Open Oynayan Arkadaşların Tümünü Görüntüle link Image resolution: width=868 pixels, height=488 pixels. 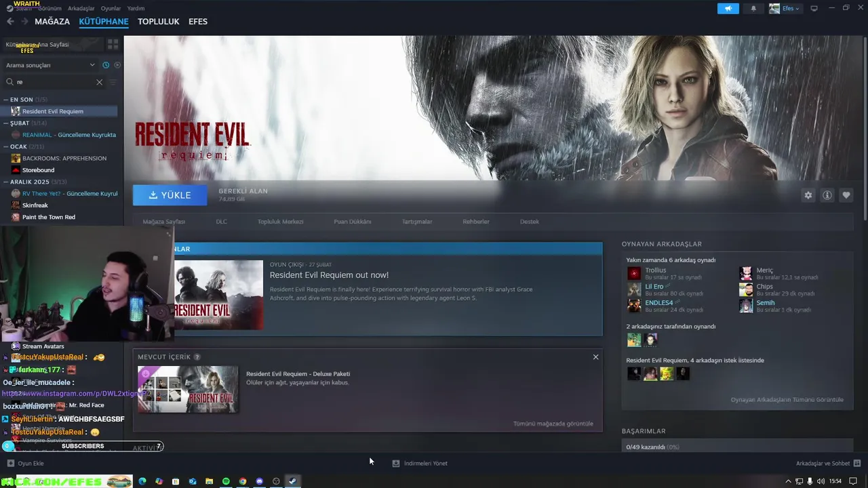pyautogui.click(x=787, y=400)
